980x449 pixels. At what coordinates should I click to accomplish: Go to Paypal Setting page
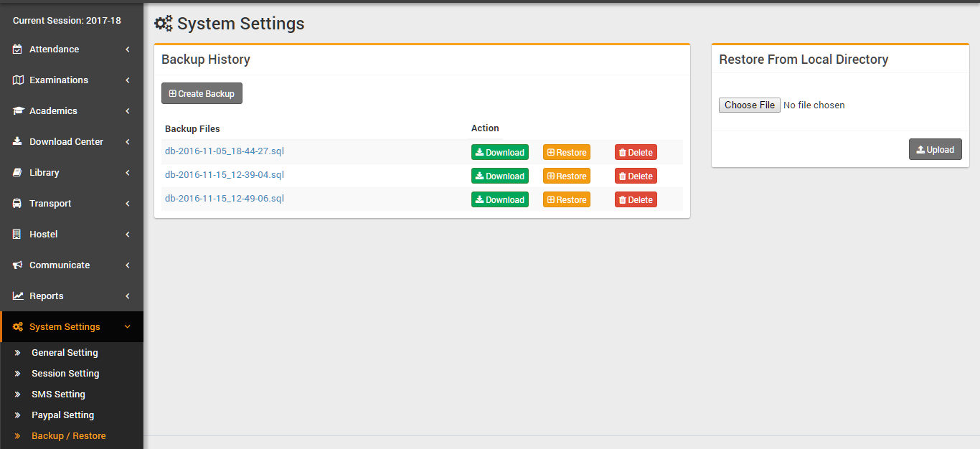point(62,415)
